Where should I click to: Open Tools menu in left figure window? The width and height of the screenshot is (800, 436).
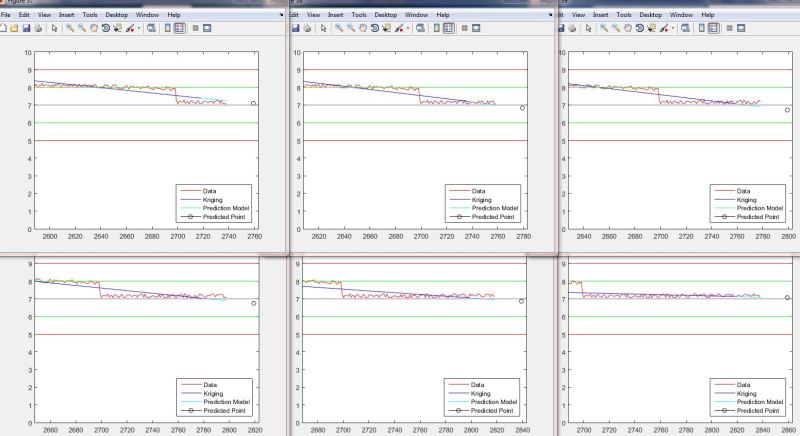tap(90, 15)
